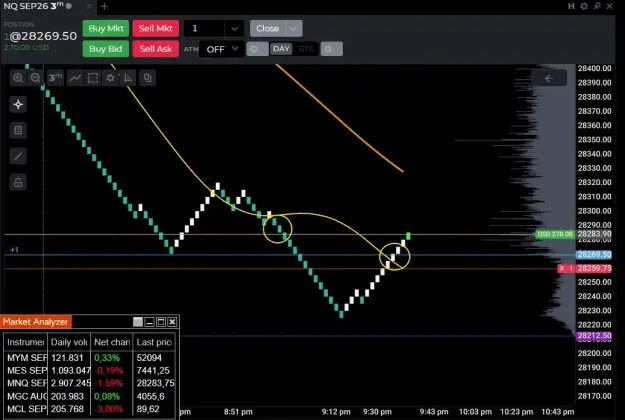
Task: Open order settings gear after GTC
Action: pyautogui.click(x=331, y=49)
